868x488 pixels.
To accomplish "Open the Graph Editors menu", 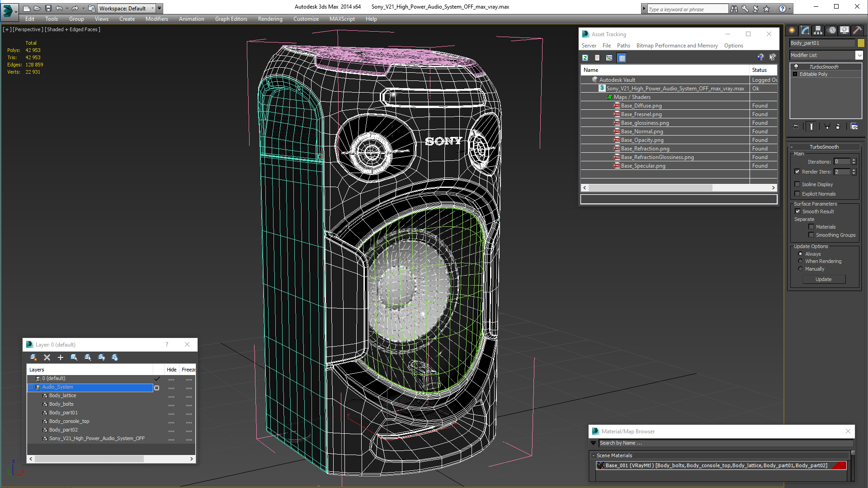I will tap(231, 19).
